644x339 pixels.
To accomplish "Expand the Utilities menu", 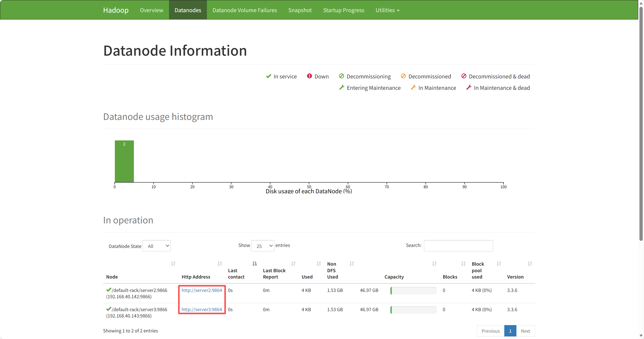I will click(x=387, y=10).
